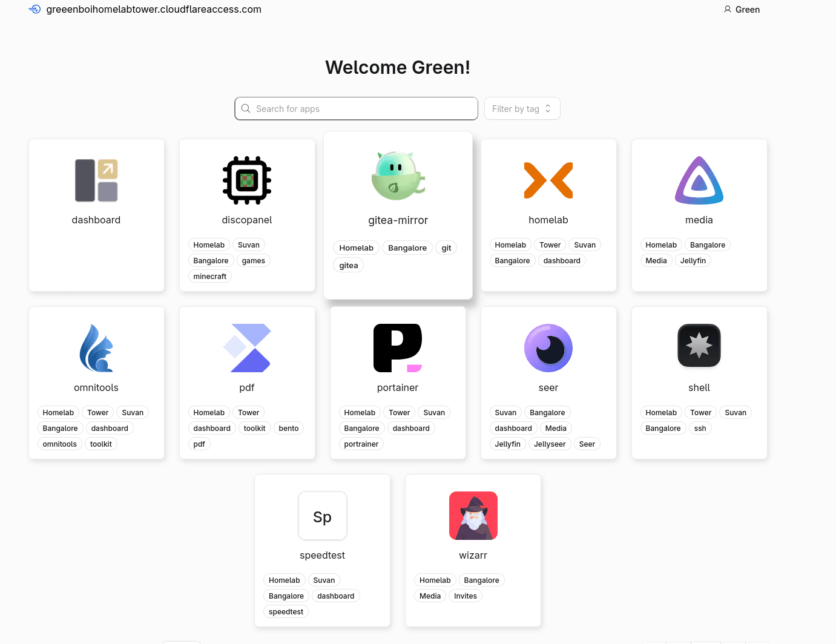Select the portrainer tag
This screenshot has height=644, width=836.
361,444
